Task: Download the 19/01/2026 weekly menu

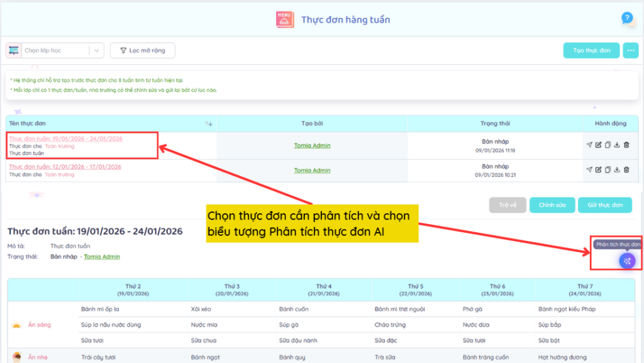Action: (x=617, y=145)
